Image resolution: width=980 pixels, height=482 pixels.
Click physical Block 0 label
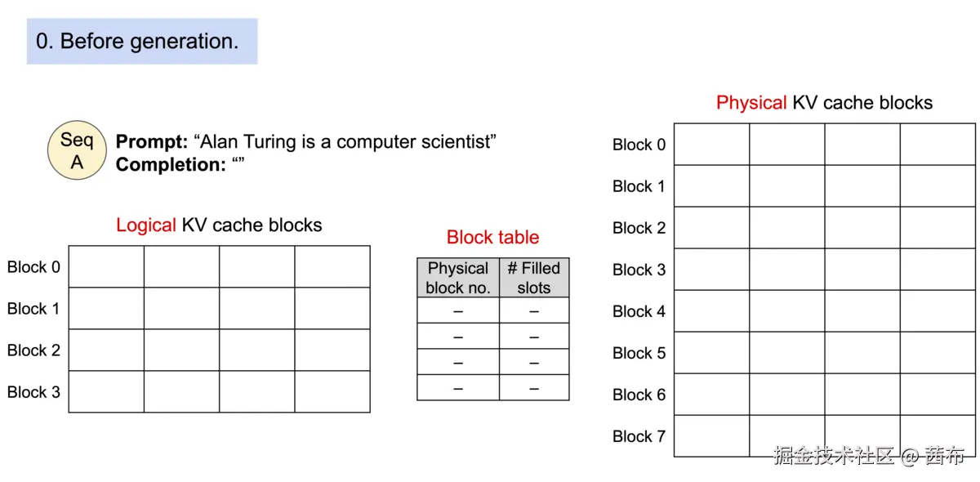coord(639,145)
